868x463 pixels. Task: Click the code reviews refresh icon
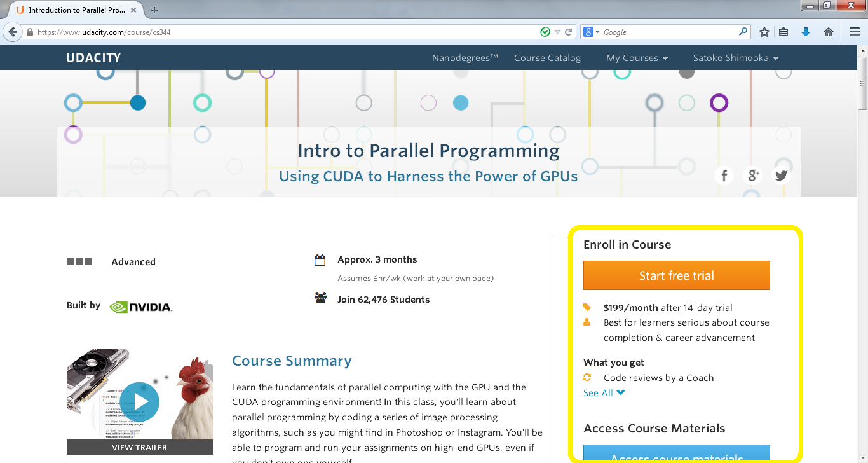(587, 377)
